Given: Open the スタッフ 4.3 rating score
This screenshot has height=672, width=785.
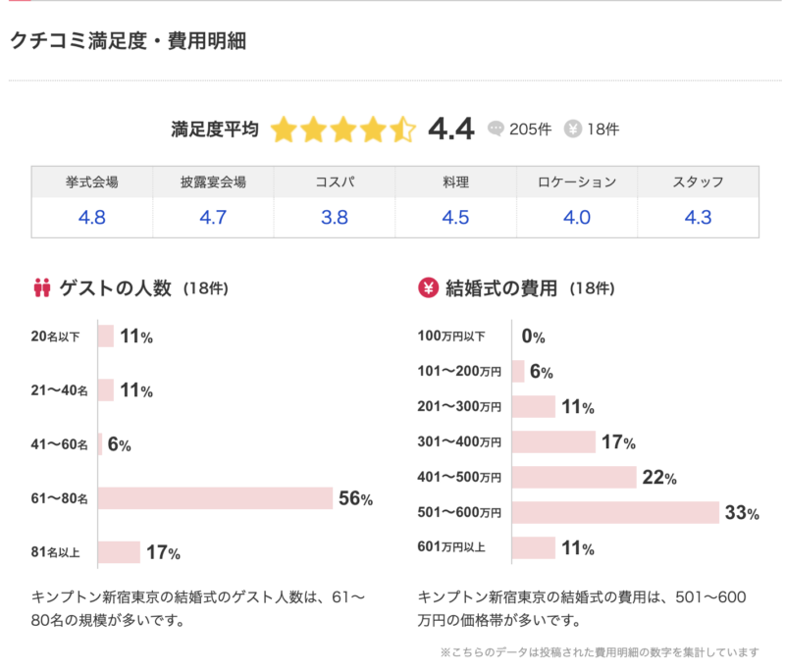Looking at the screenshot, I should 698,218.
